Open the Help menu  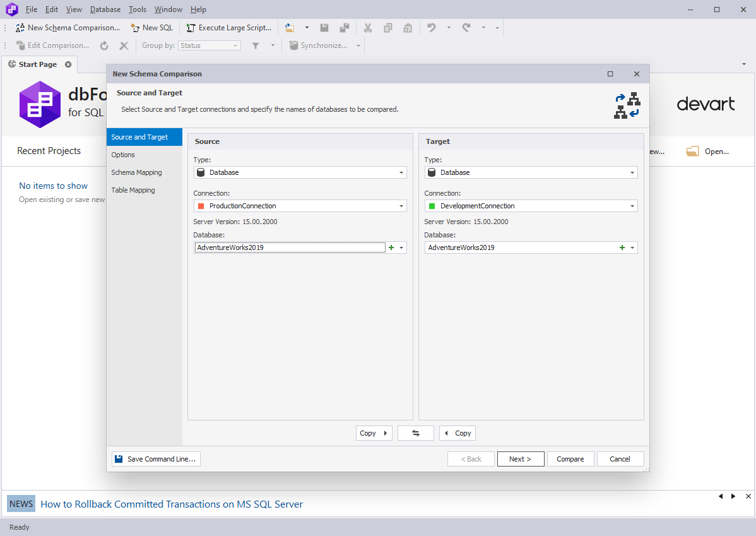click(x=198, y=9)
